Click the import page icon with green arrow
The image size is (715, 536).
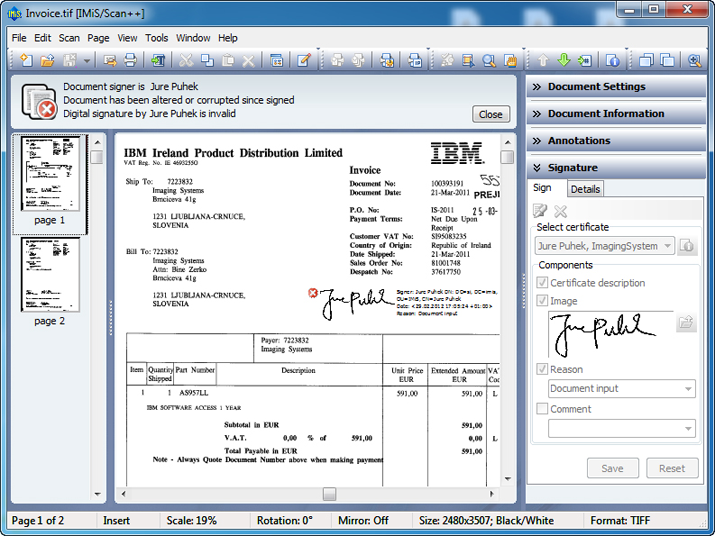tap(158, 60)
